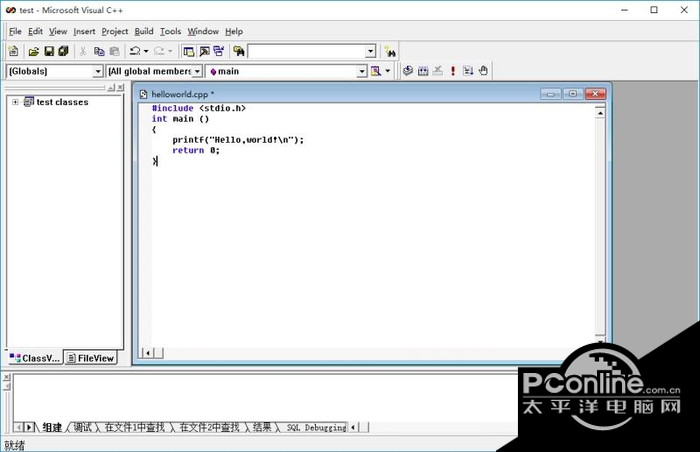Screen dimensions: 700x452
Task: Insert breakpoint with the hand icon
Action: 483,71
